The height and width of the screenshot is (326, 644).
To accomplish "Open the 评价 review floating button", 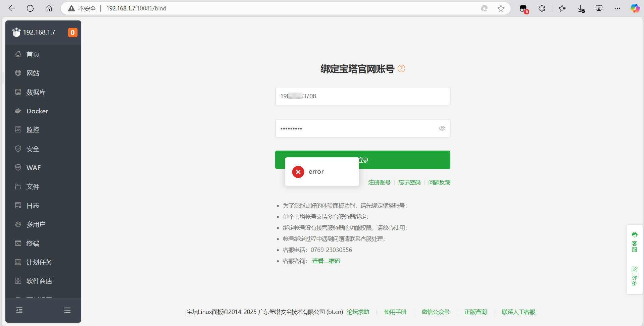I will click(x=635, y=276).
